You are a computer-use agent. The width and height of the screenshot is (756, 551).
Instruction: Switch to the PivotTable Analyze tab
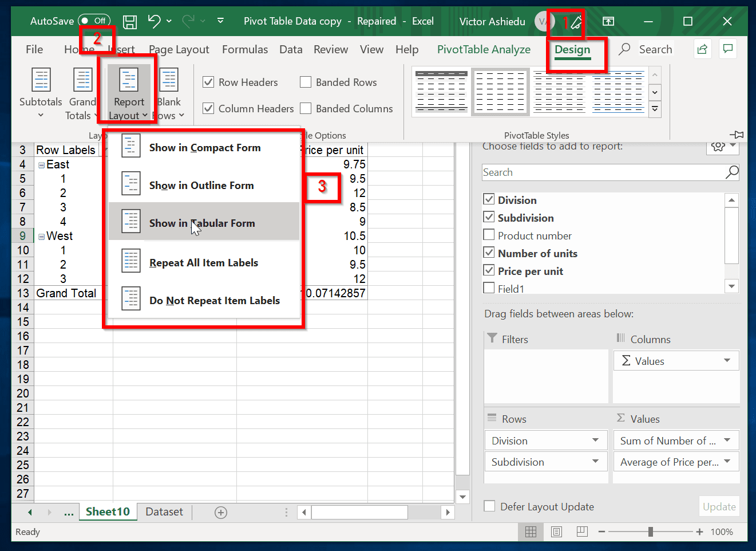pos(483,49)
